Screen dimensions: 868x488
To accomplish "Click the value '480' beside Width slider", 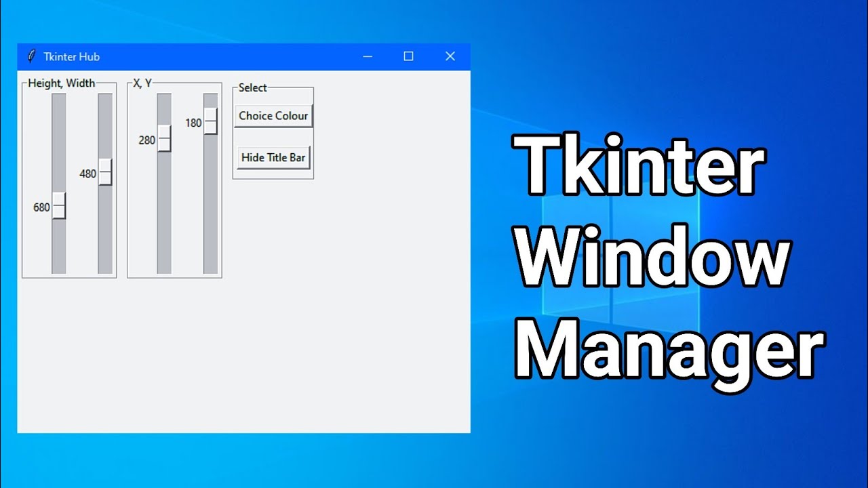I will coord(88,174).
